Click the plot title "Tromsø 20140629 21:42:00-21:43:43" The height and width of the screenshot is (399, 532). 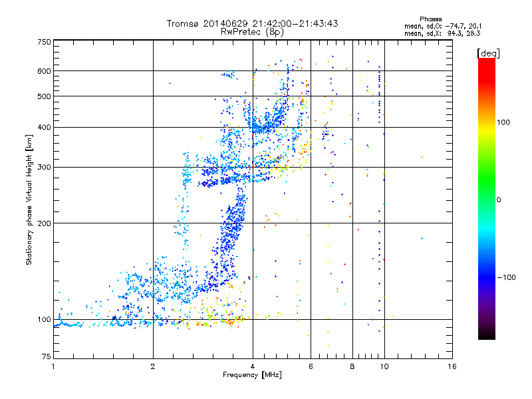point(252,23)
